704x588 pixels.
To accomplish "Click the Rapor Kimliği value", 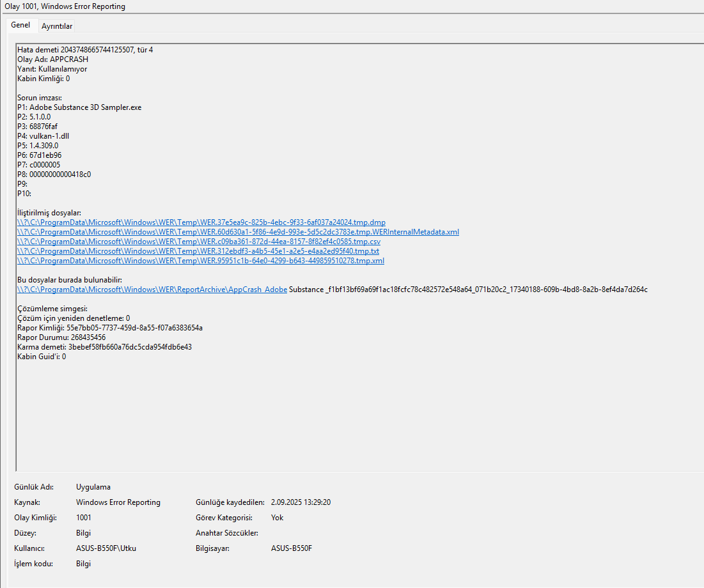I will click(135, 328).
